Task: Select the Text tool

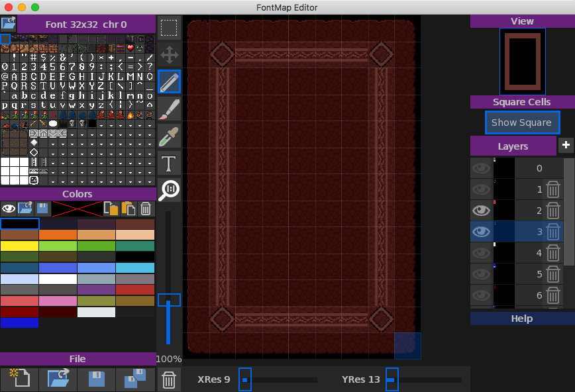Action: point(169,163)
